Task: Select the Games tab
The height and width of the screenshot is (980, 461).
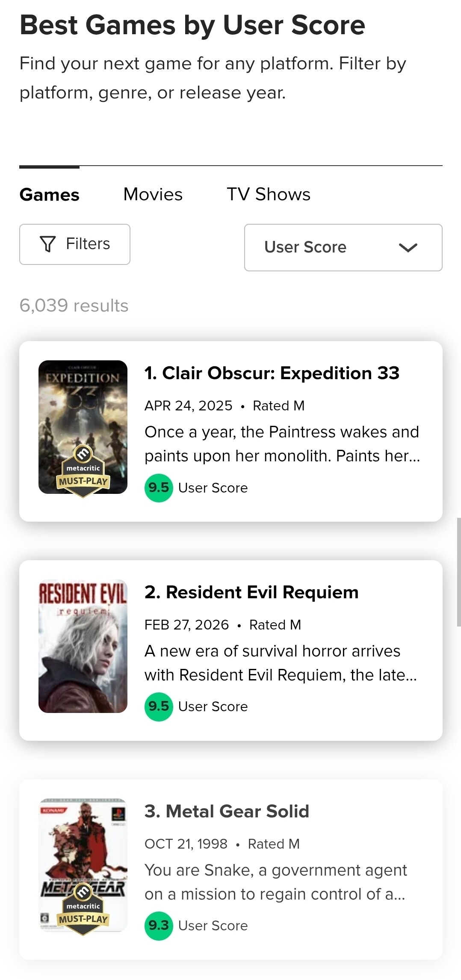Action: [x=50, y=195]
